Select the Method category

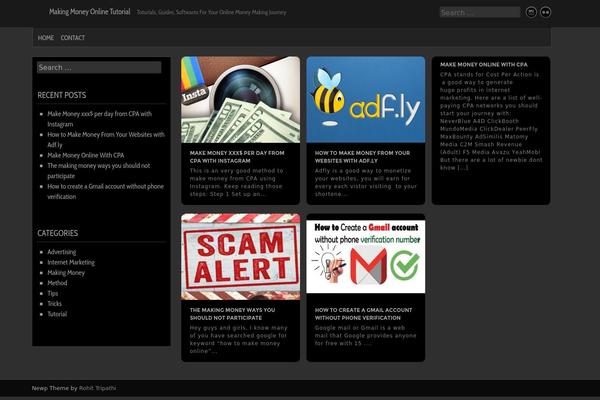pos(57,283)
